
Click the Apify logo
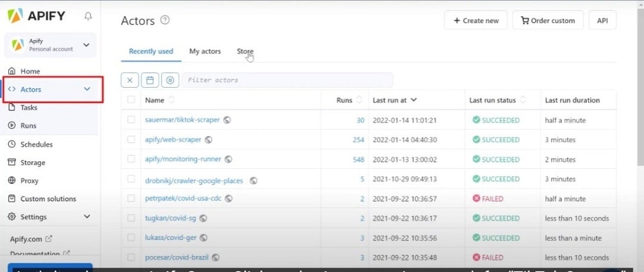pos(37,15)
